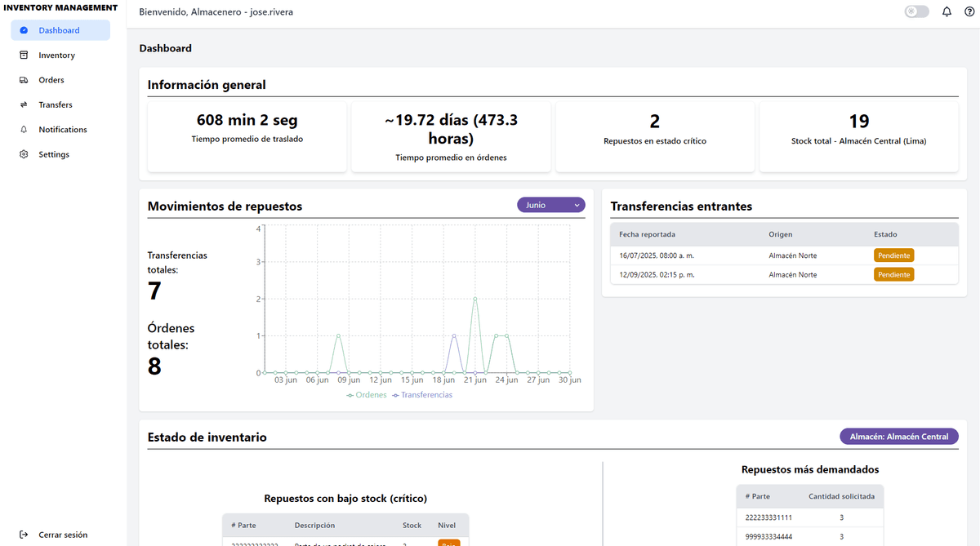980x546 pixels.
Task: Click part number 999933334444
Action: click(769, 536)
